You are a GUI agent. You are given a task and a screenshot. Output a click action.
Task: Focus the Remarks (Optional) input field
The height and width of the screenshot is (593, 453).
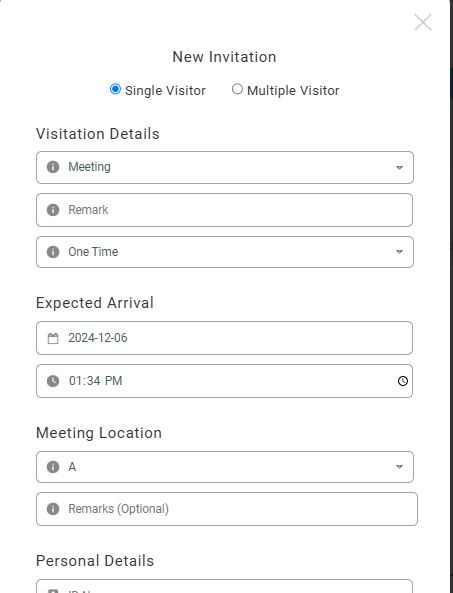(x=227, y=509)
